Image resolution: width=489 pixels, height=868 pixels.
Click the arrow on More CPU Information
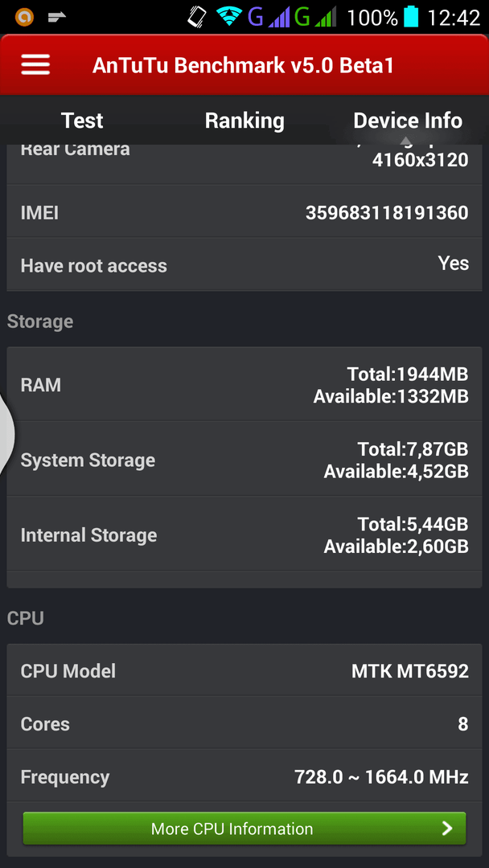pyautogui.click(x=447, y=828)
